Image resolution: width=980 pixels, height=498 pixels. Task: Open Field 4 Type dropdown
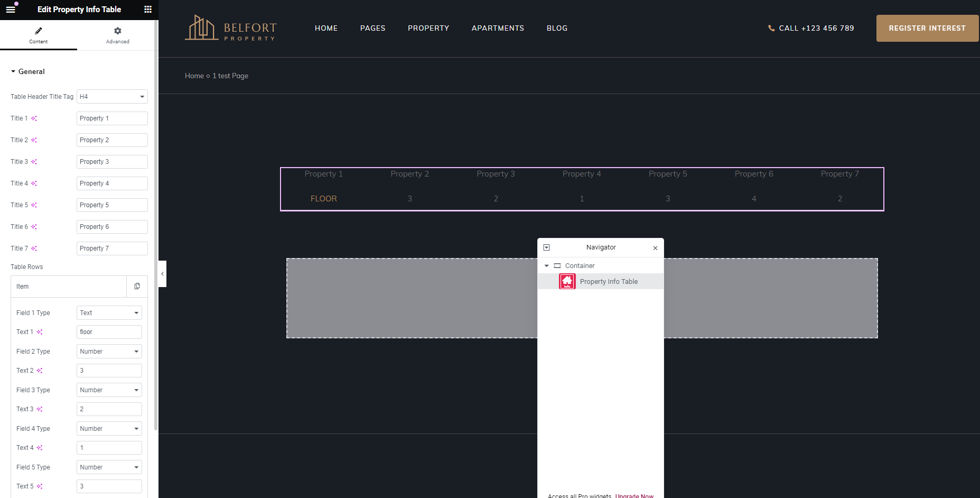[109, 429]
